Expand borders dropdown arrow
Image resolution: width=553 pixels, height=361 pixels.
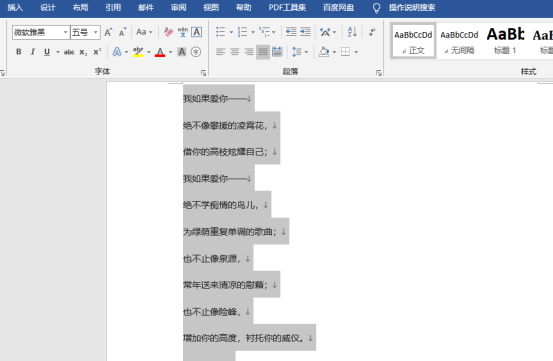pyautogui.click(x=356, y=52)
